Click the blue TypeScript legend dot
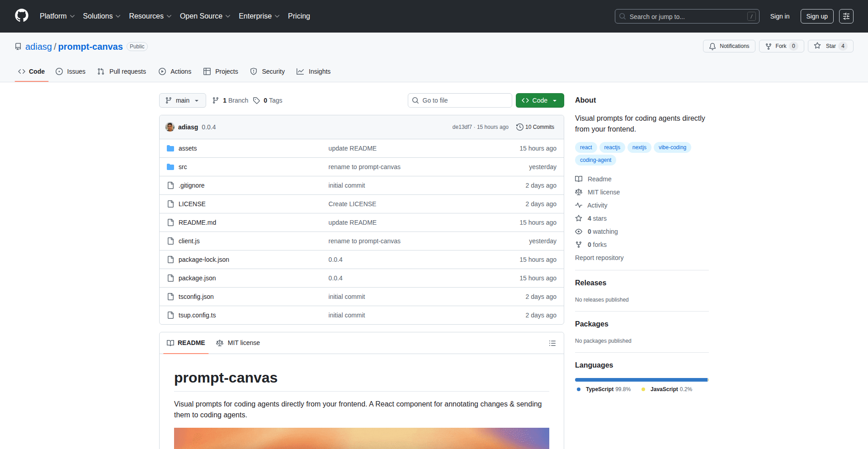The height and width of the screenshot is (449, 868). tap(579, 389)
